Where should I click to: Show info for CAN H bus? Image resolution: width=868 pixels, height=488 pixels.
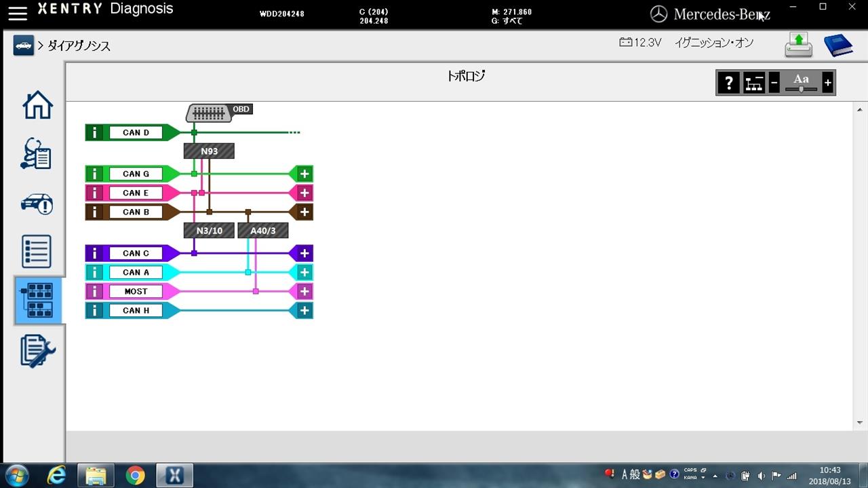[x=94, y=310]
